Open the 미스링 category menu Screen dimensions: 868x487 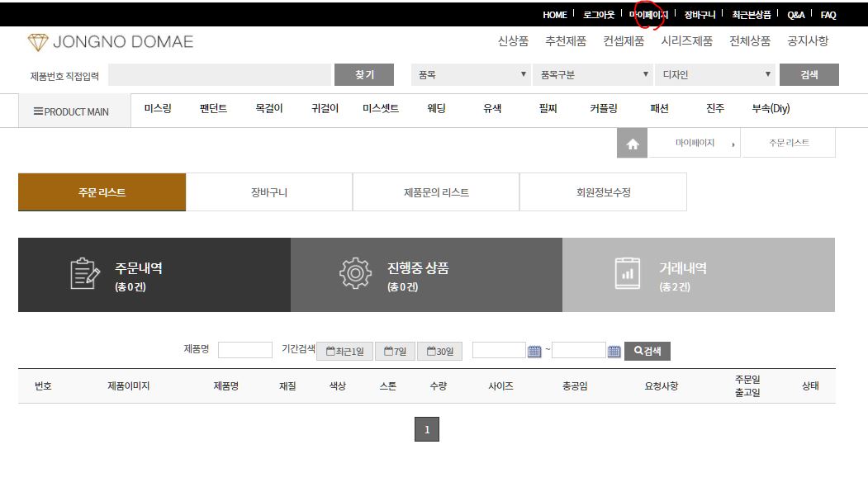pyautogui.click(x=158, y=108)
